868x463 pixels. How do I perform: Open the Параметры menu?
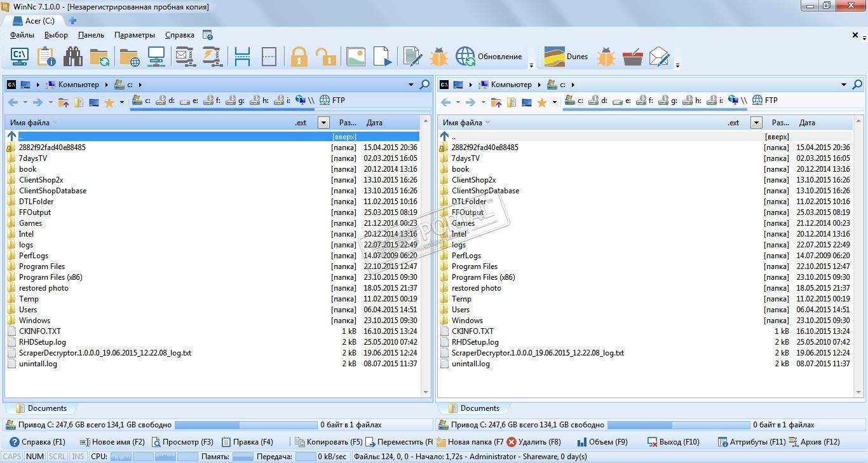[x=135, y=35]
